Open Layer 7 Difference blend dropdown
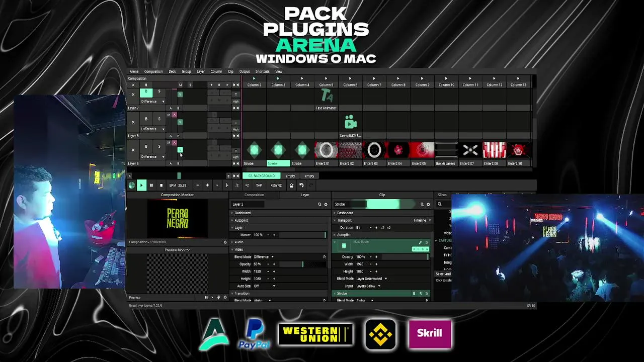This screenshot has height=362, width=644. pos(152,102)
